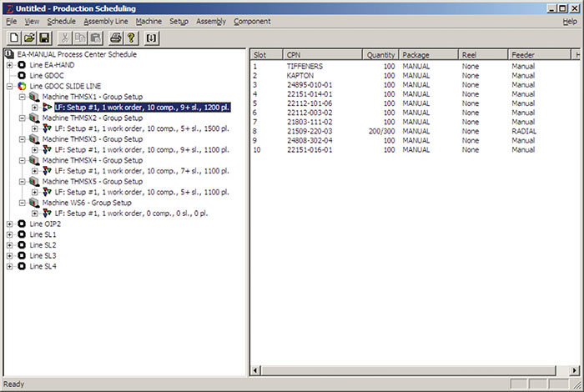Click the Paste toolbar icon

95,38
